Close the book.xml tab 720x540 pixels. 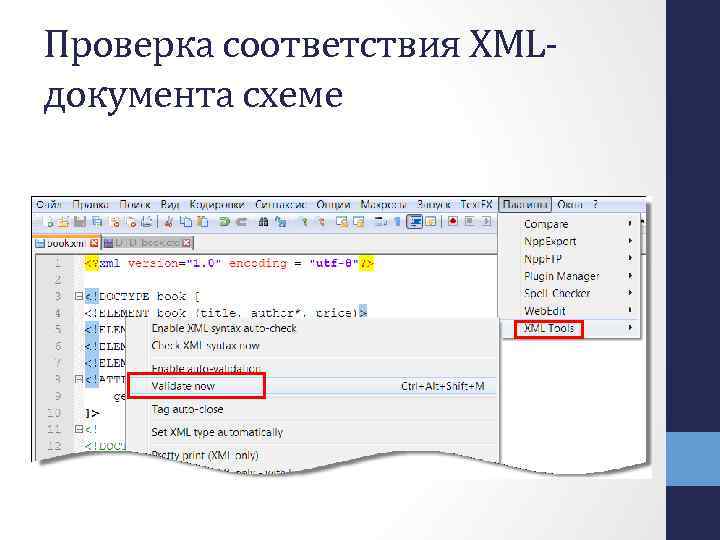[94, 243]
